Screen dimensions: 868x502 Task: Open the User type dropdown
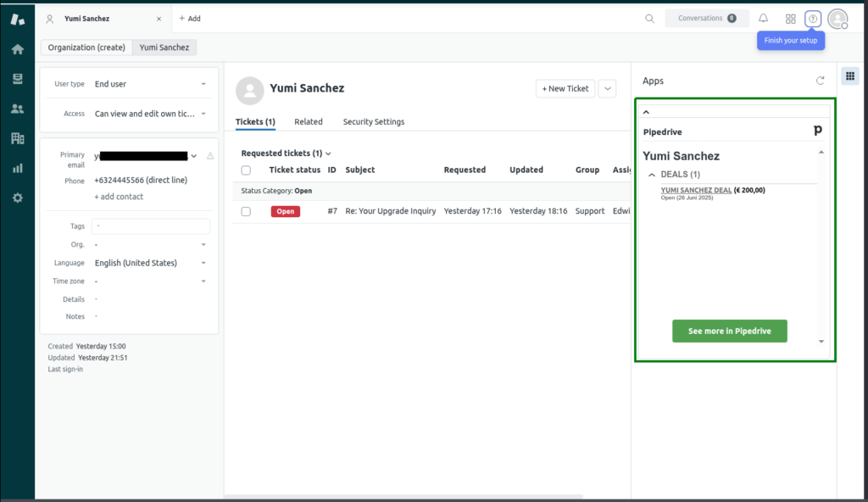(x=150, y=84)
